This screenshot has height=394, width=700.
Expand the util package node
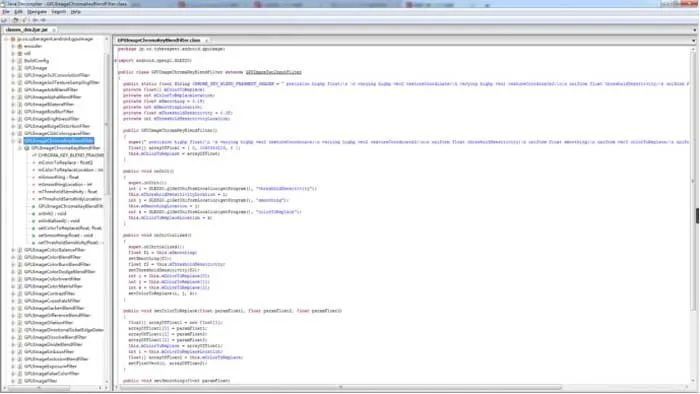[13, 53]
